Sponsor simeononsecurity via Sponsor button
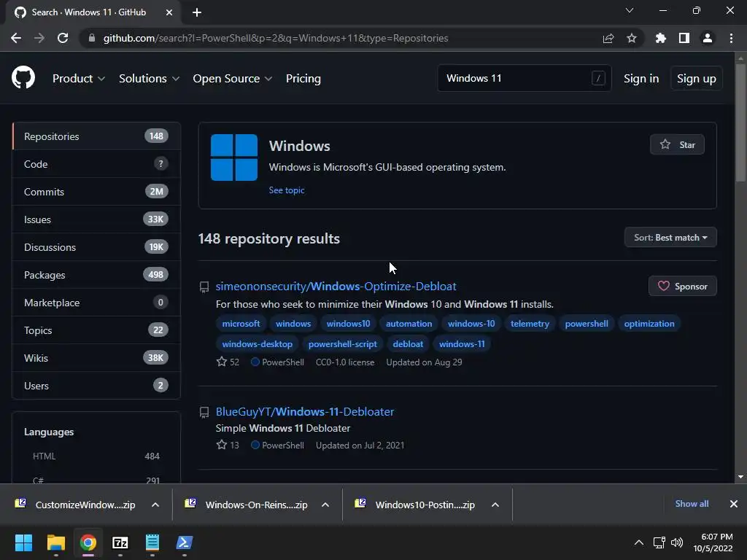747x560 pixels. click(682, 286)
